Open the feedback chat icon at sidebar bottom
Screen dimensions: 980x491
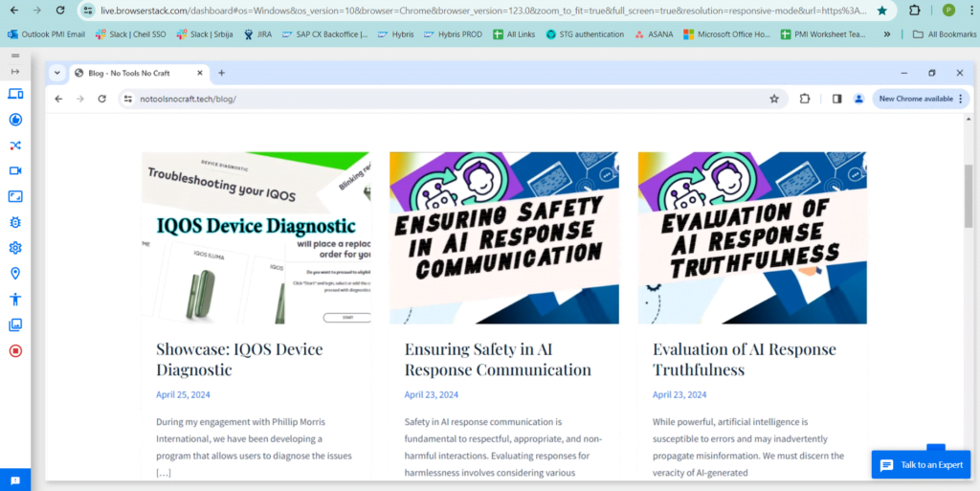pos(15,480)
